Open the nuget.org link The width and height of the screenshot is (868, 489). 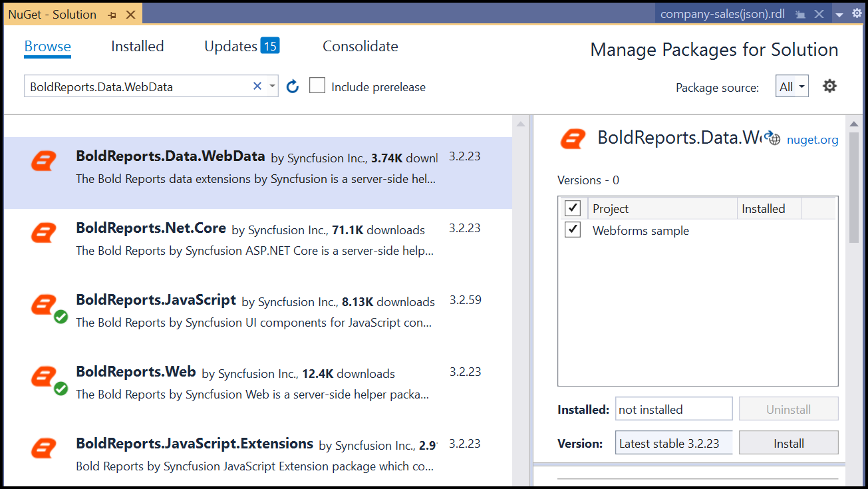click(812, 140)
